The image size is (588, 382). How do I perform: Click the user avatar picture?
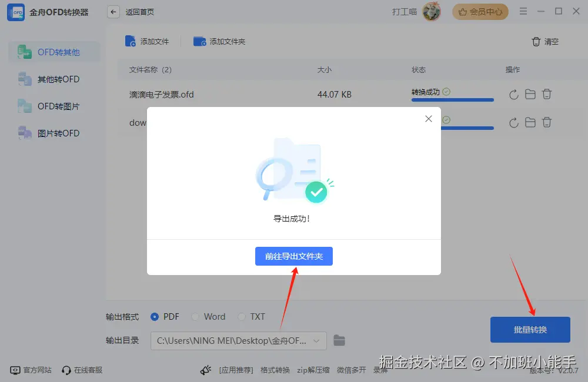(431, 12)
